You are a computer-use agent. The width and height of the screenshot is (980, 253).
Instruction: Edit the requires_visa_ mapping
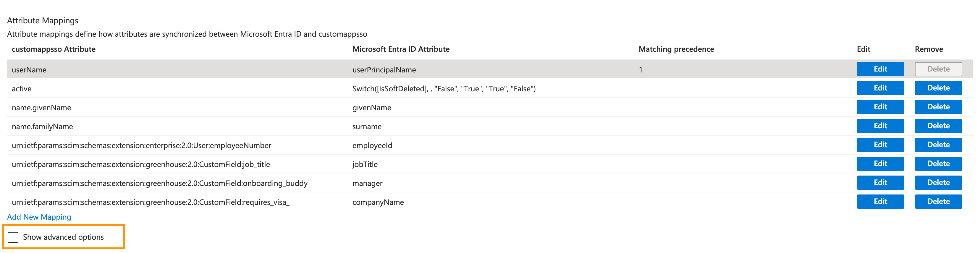tap(880, 202)
